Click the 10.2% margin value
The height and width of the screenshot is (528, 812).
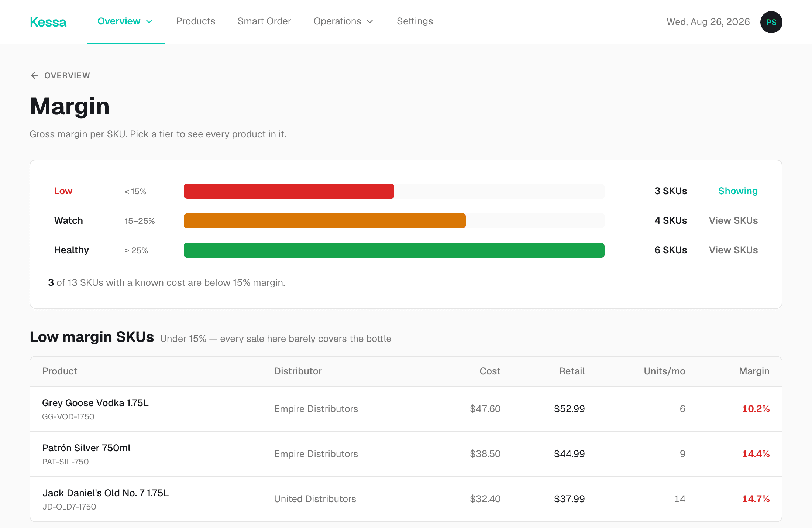756,409
